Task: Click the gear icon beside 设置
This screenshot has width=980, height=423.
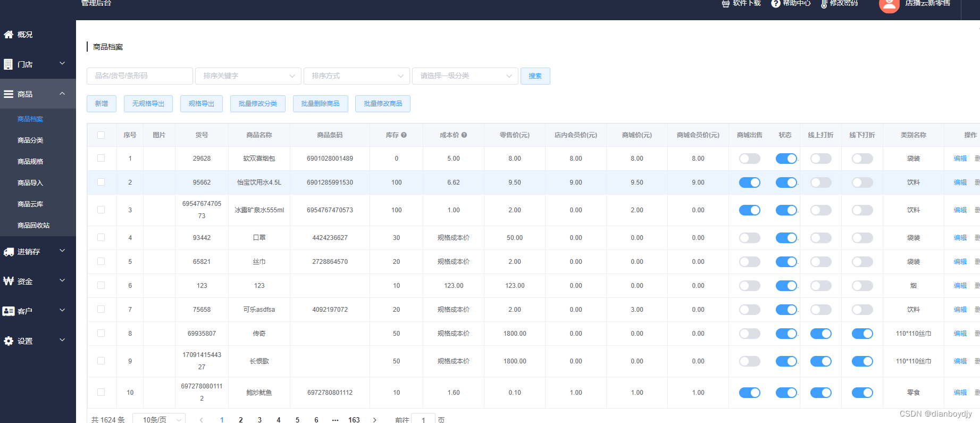Action: point(9,341)
